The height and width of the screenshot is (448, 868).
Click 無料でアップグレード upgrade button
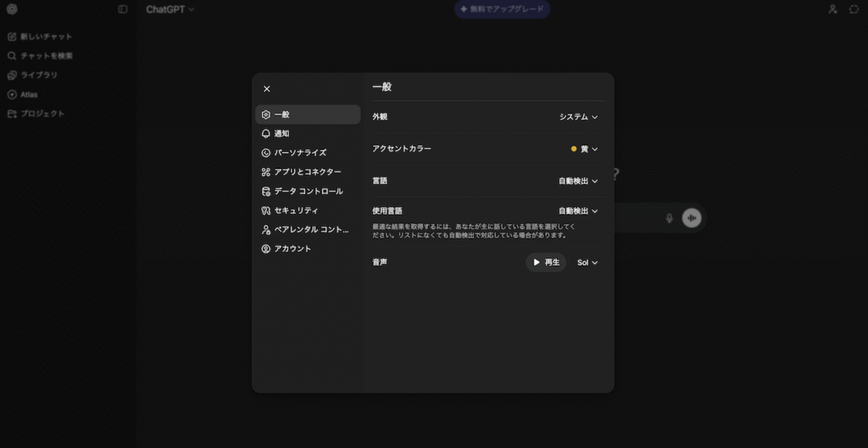502,9
